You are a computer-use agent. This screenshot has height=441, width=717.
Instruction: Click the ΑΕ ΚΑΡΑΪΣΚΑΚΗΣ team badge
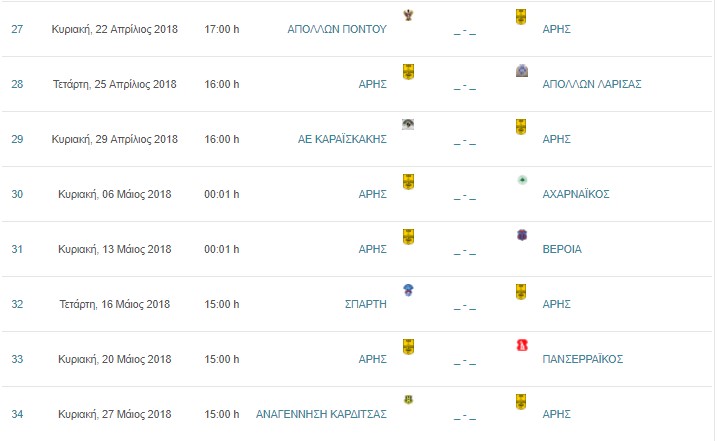tap(408, 124)
